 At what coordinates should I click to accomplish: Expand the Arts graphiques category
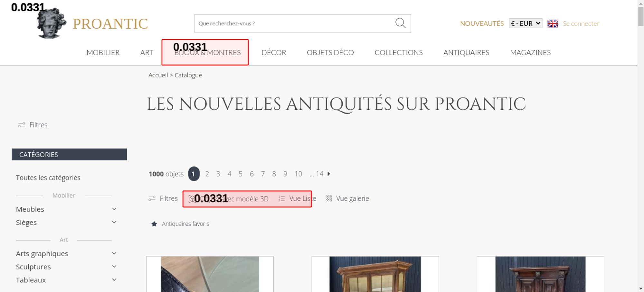tap(114, 253)
